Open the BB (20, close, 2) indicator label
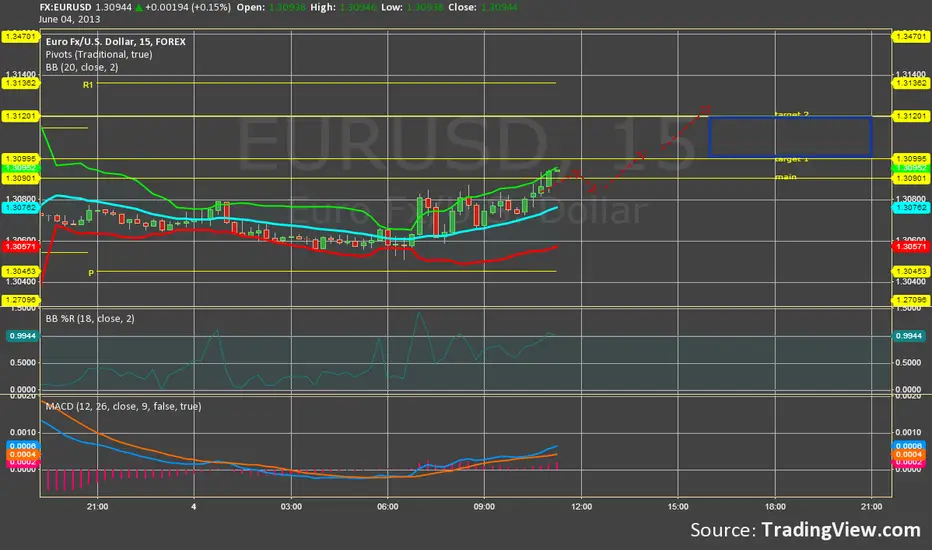The image size is (932, 550). 81,67
